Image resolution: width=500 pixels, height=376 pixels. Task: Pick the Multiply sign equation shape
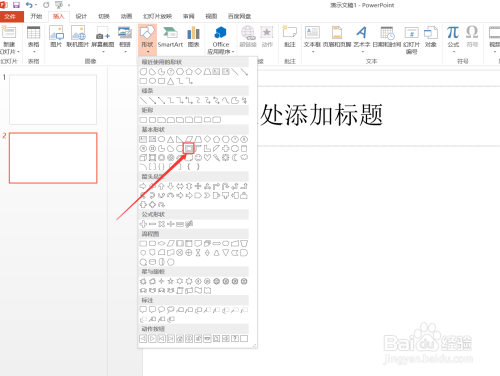pyautogui.click(x=161, y=224)
